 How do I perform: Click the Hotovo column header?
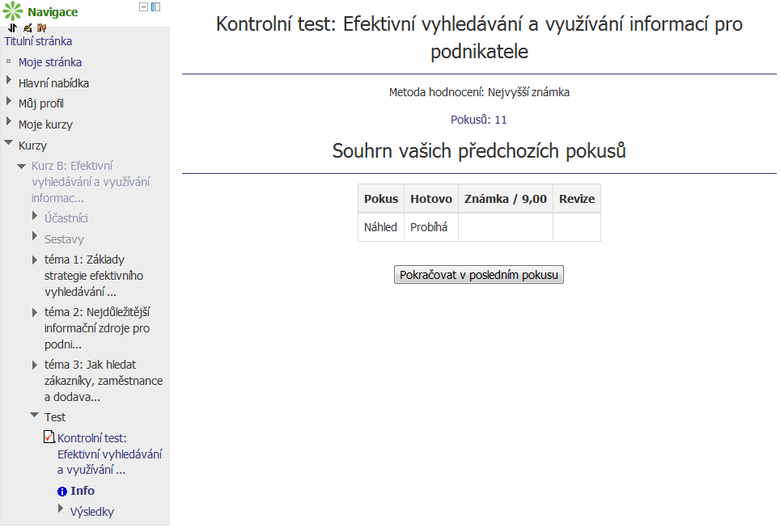tap(431, 199)
